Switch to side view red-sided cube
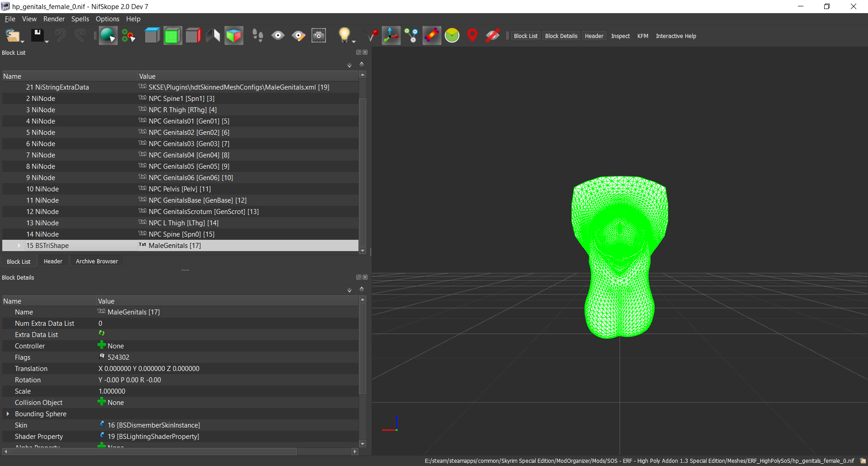Screen dimensions: 868x466 click(193, 35)
